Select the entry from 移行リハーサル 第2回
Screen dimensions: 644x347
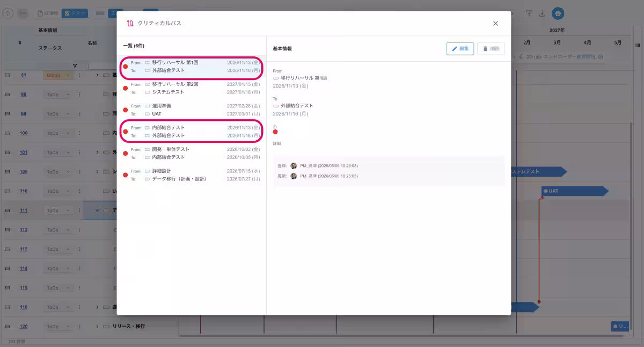[191, 88]
